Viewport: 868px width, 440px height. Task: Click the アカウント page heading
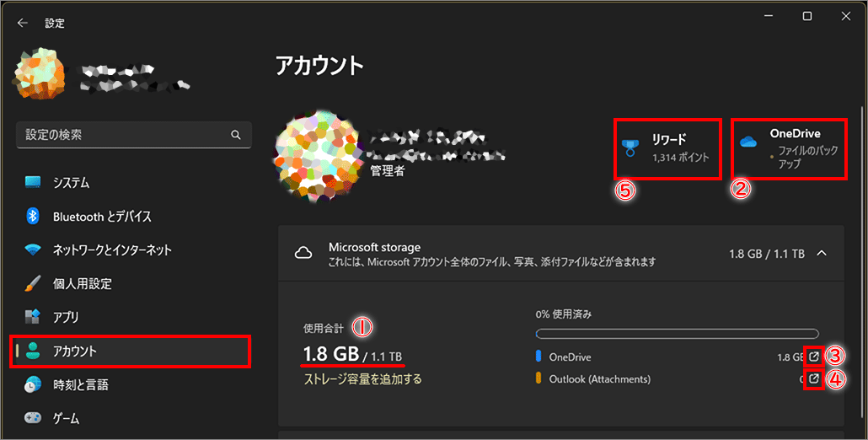tap(320, 67)
